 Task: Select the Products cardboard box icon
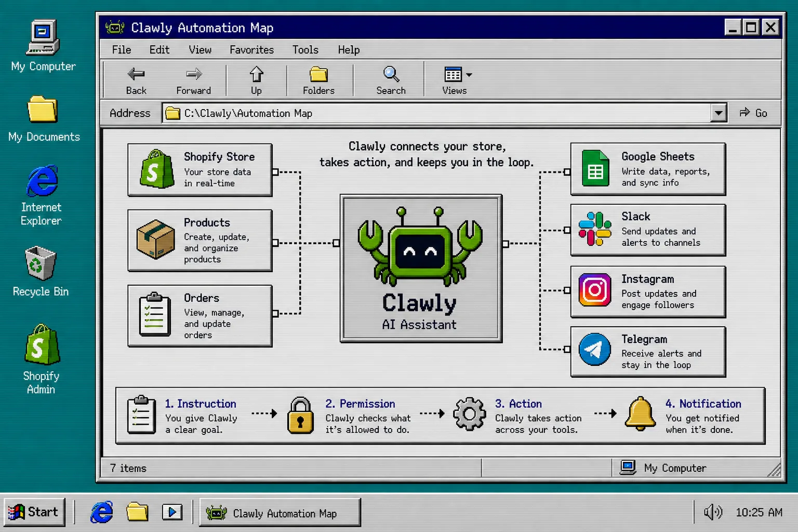click(x=155, y=240)
